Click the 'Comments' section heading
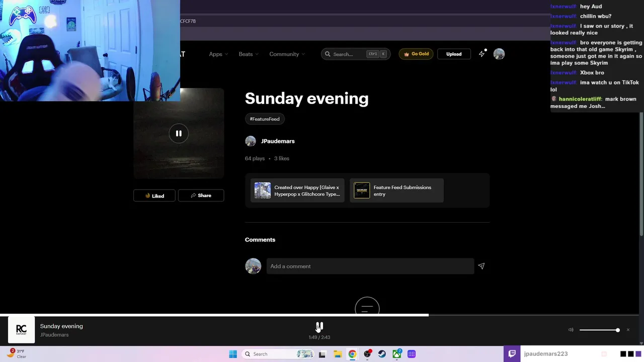The image size is (644, 362). point(260,240)
